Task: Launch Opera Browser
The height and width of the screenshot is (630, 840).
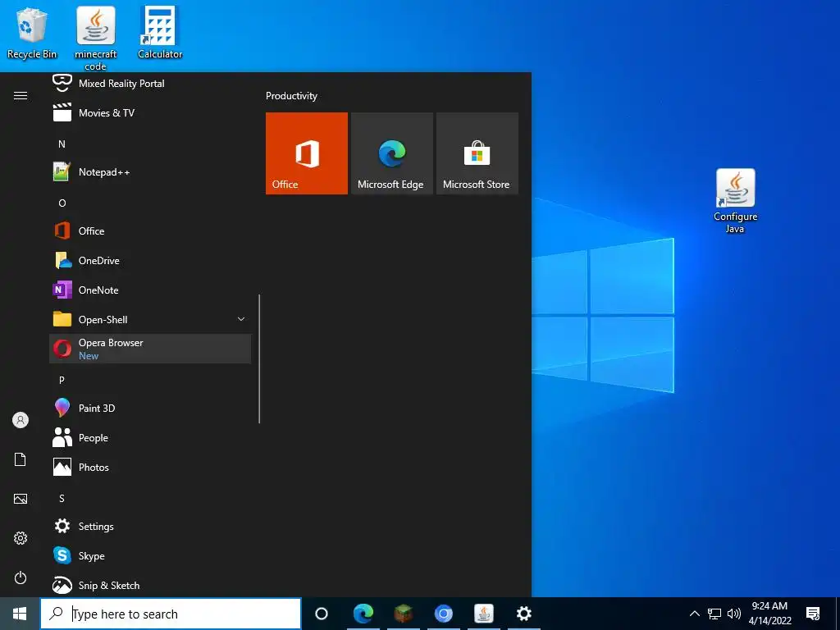Action: [x=150, y=349]
